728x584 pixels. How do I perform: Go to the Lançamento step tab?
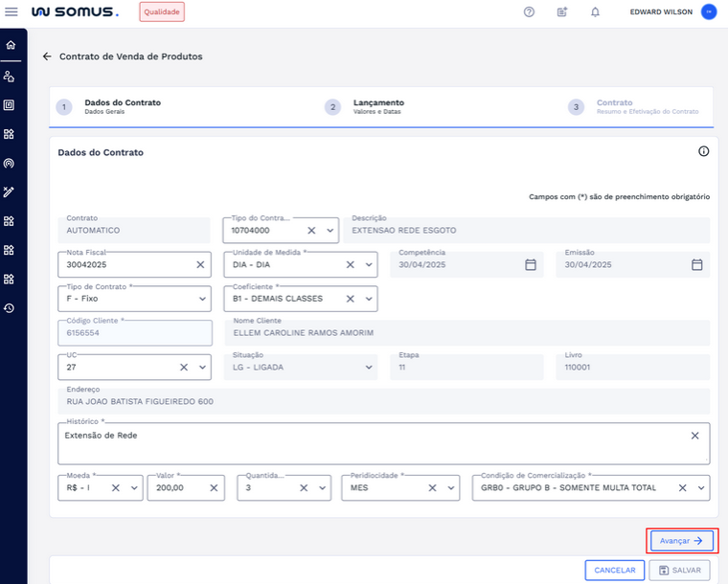(x=377, y=106)
